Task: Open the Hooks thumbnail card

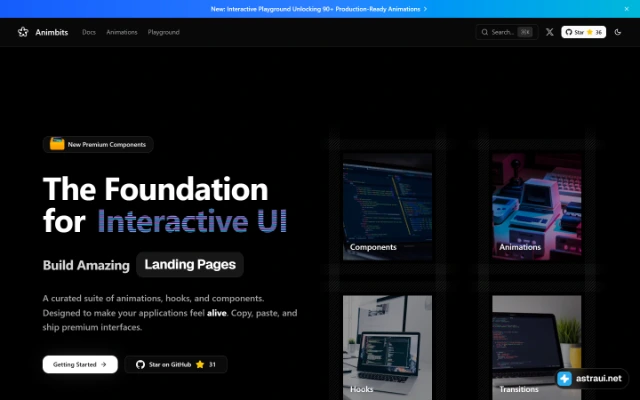Action: click(x=387, y=348)
